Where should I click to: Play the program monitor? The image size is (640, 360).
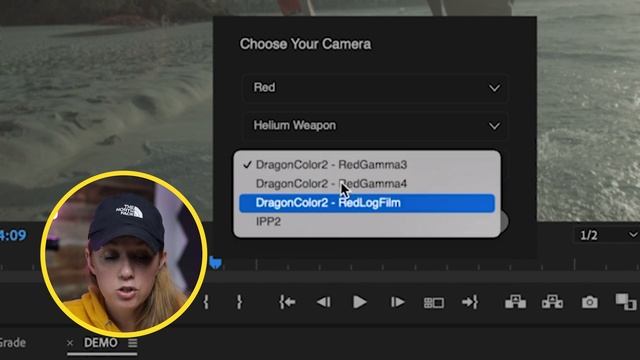(x=360, y=302)
